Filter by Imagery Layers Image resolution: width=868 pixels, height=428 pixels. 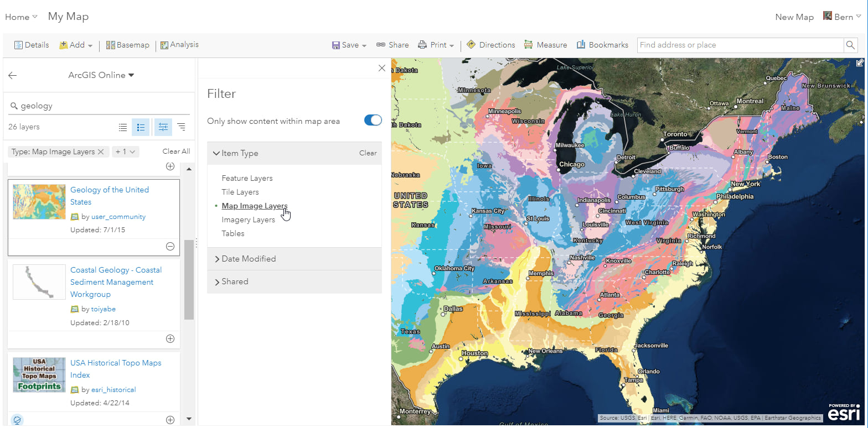pyautogui.click(x=248, y=220)
